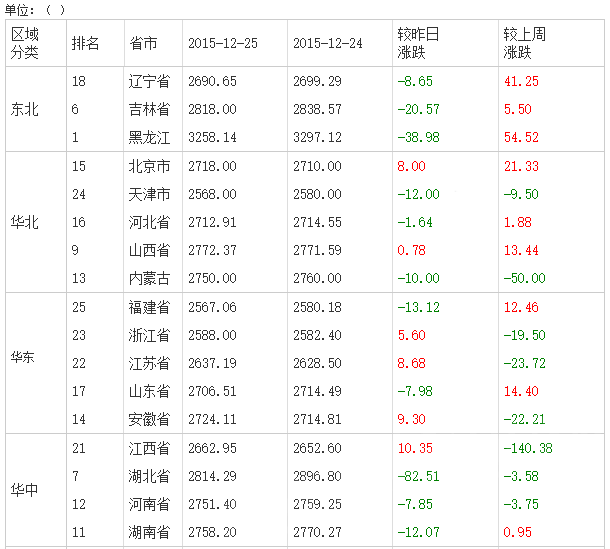This screenshot has width=610, height=549.
Task: Click the 安徽省 cell
Action: click(x=149, y=419)
